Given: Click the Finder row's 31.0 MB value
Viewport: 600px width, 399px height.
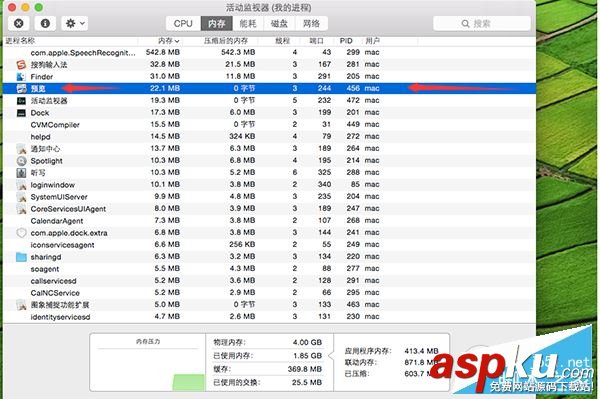Looking at the screenshot, I should pos(165,77).
